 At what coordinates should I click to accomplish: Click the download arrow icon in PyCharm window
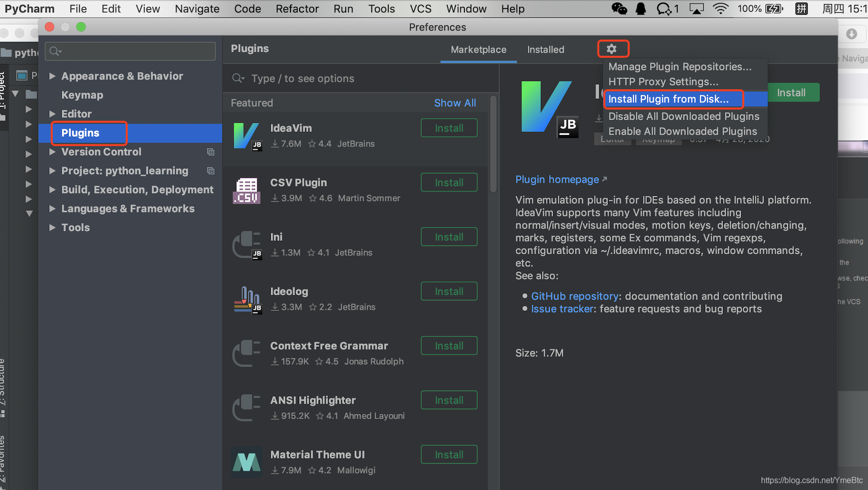pos(852,33)
